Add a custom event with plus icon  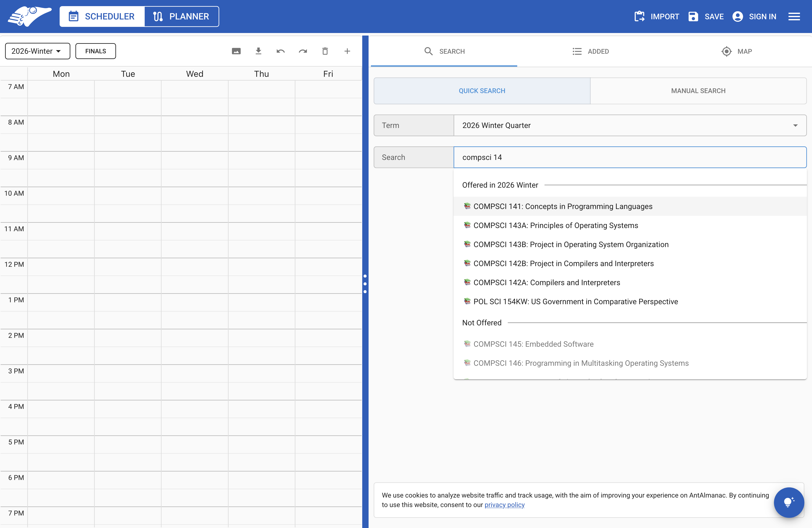pyautogui.click(x=347, y=51)
